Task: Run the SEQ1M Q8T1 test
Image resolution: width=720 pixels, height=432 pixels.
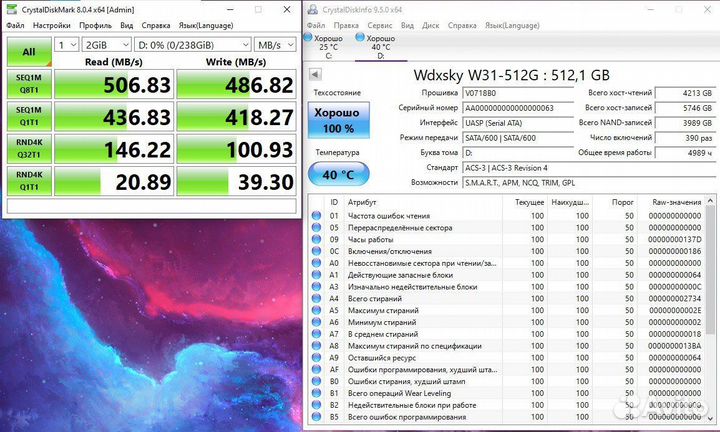Action: click(x=29, y=84)
